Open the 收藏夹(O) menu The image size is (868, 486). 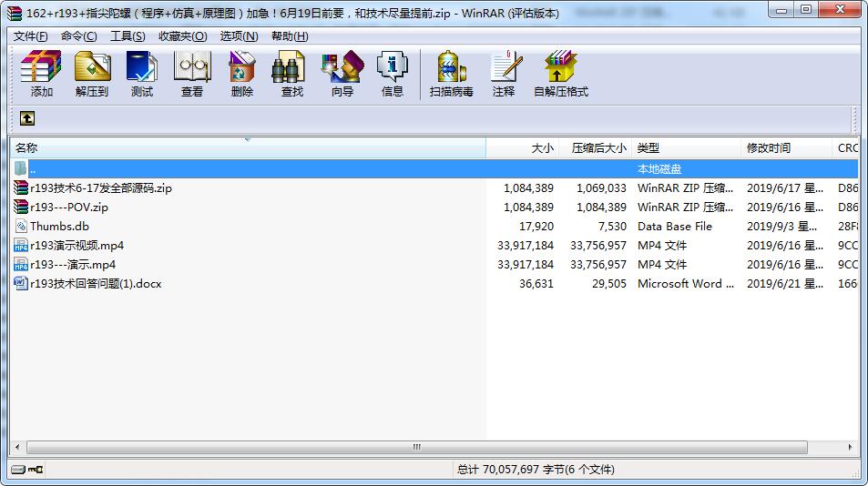(183, 36)
